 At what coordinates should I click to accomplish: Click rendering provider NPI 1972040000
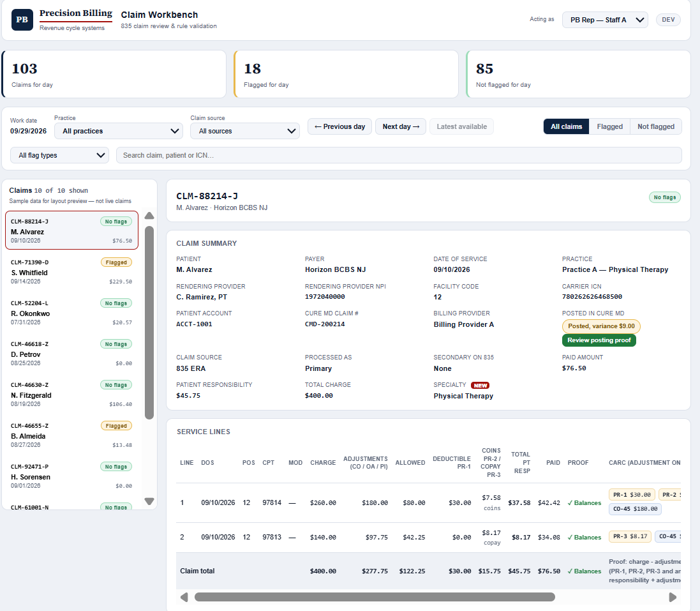(325, 297)
